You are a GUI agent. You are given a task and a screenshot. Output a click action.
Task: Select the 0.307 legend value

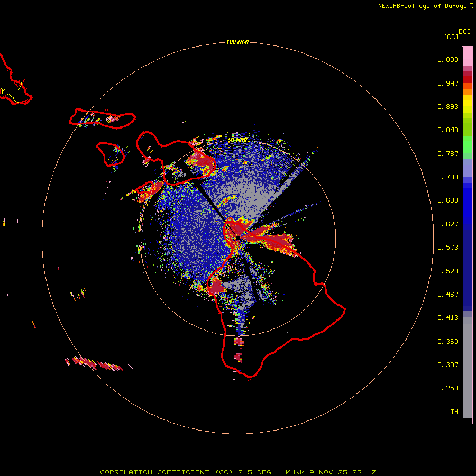point(448,365)
